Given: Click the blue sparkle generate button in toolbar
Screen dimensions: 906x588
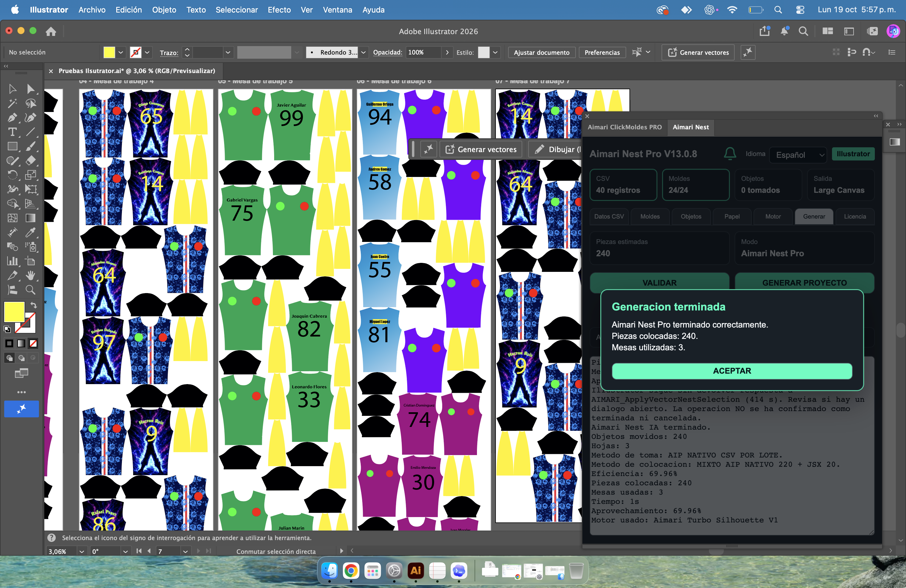Looking at the screenshot, I should pos(21,409).
